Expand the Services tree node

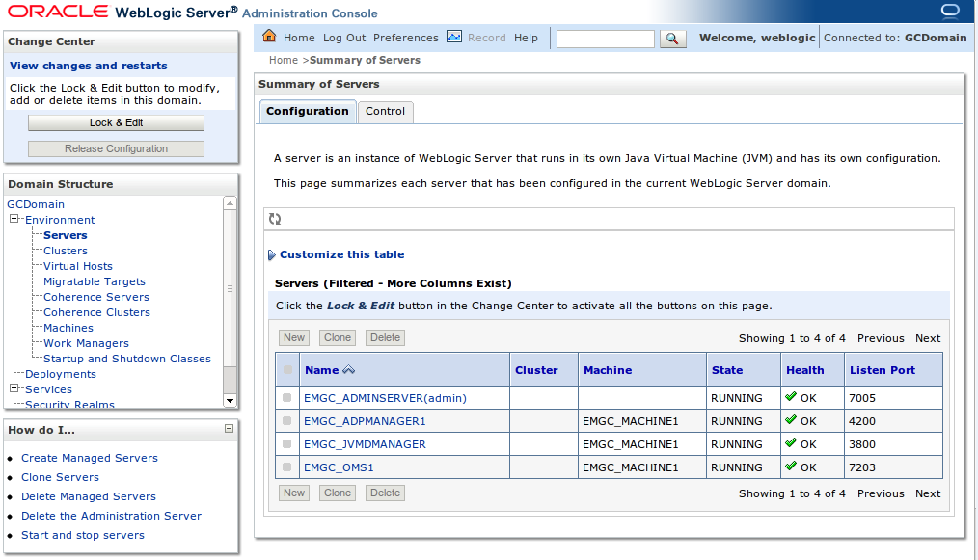pos(14,387)
